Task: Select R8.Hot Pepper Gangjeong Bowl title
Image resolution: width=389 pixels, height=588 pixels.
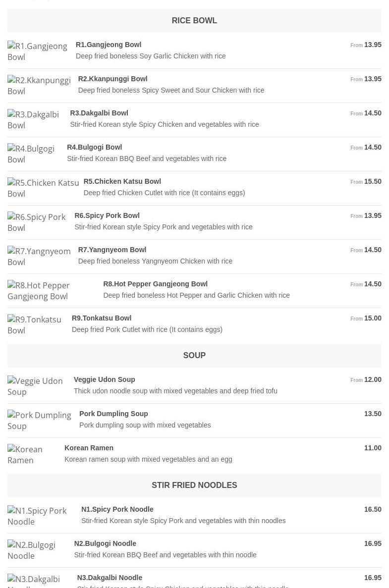Action: (x=155, y=284)
